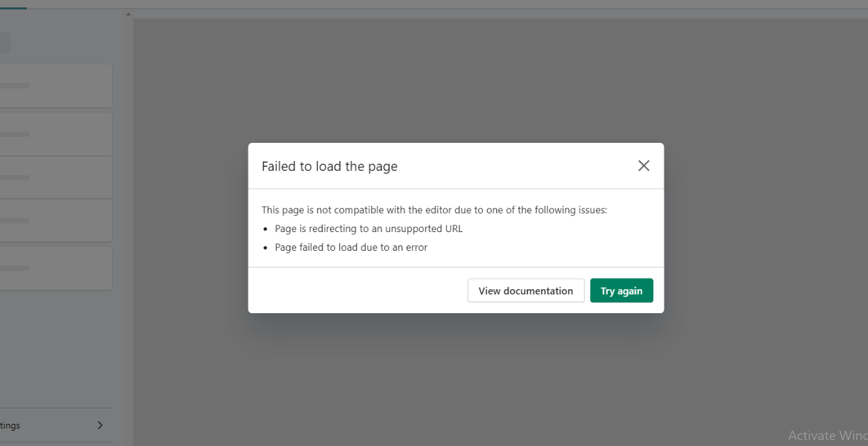The image size is (868, 446).
Task: Click the "not compatible with the editor" message line
Action: pos(434,210)
